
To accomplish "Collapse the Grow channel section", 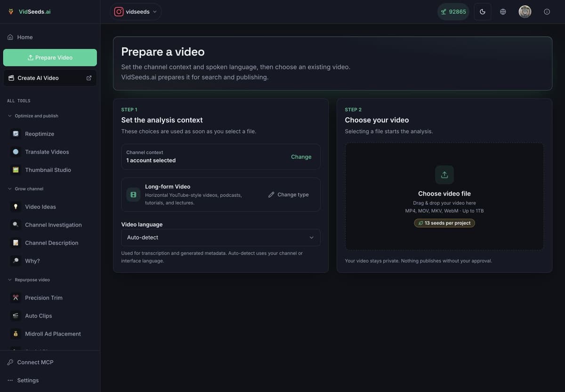I will tap(25, 189).
